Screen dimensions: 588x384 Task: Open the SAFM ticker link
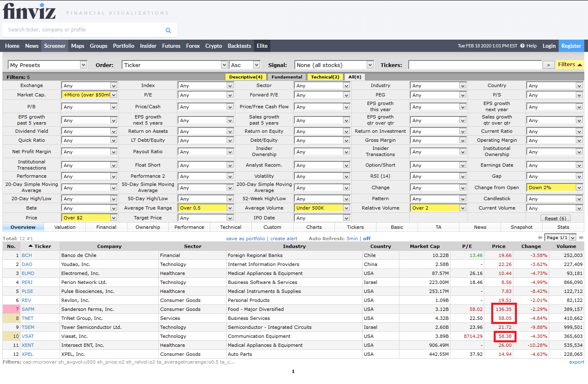click(28, 309)
